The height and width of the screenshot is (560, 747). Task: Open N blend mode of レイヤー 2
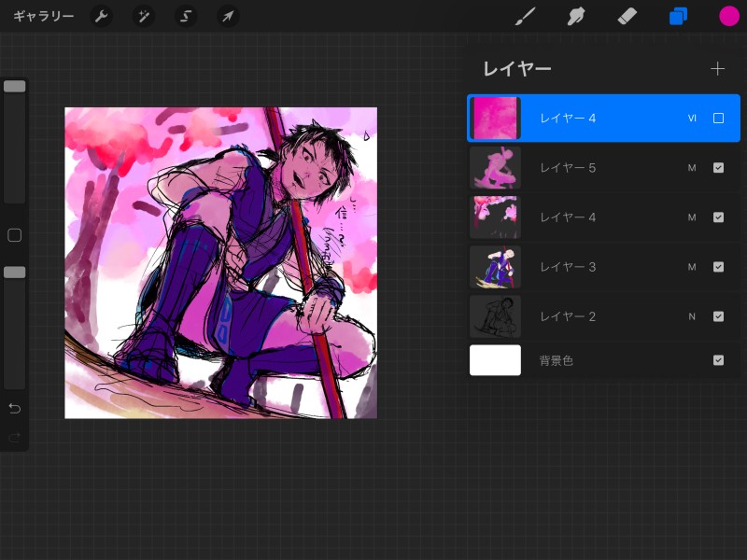(692, 316)
